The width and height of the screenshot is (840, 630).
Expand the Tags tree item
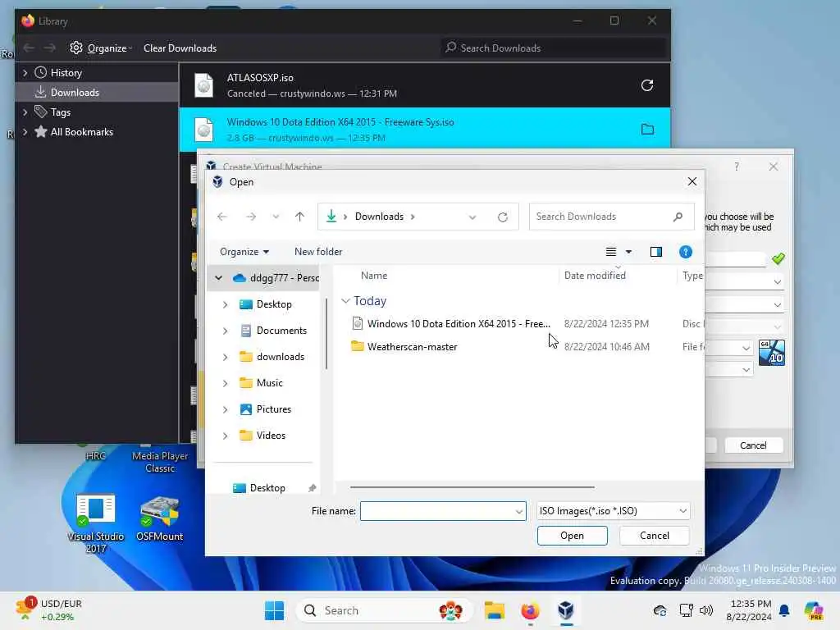coord(25,112)
